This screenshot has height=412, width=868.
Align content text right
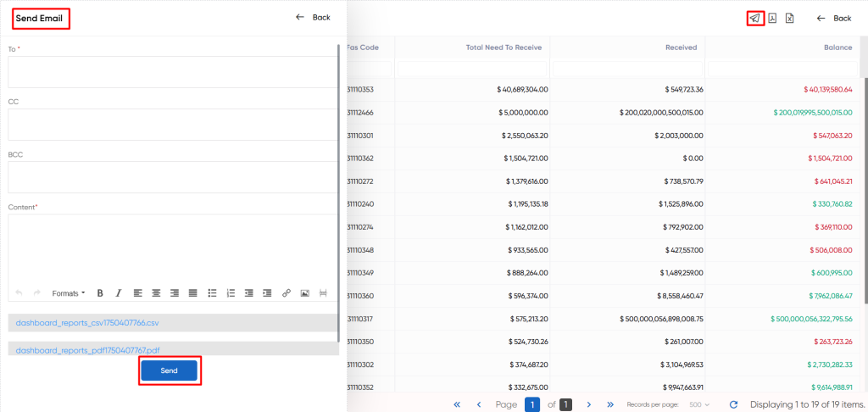175,293
